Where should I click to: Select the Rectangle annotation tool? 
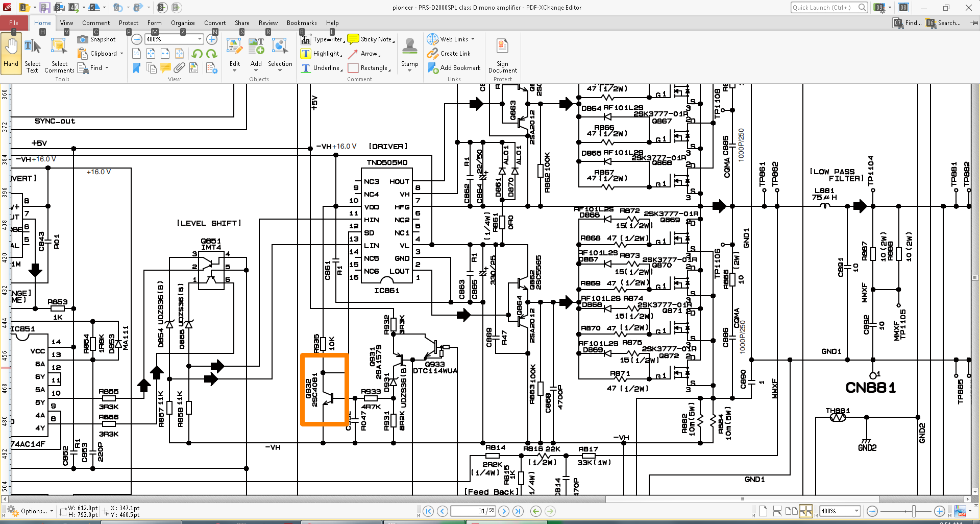coord(369,68)
